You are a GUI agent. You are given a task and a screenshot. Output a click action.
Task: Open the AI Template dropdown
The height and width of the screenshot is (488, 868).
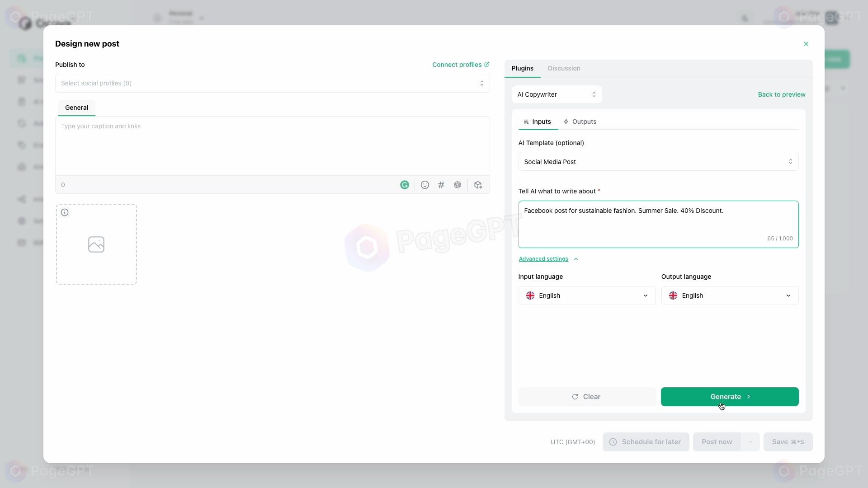pyautogui.click(x=658, y=161)
